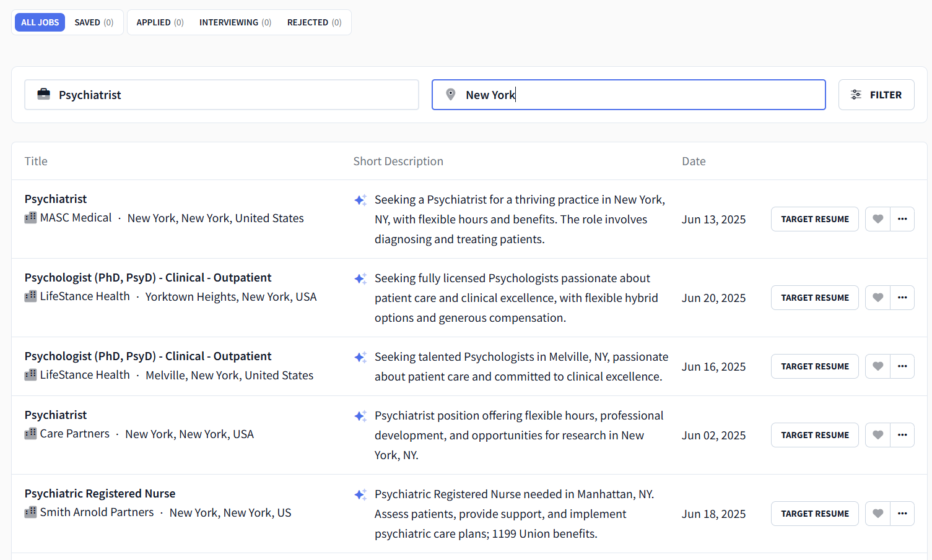The height and width of the screenshot is (560, 932).
Task: Click the sparkle icon beside the Psychiatric Registered Nurse description
Action: click(360, 494)
